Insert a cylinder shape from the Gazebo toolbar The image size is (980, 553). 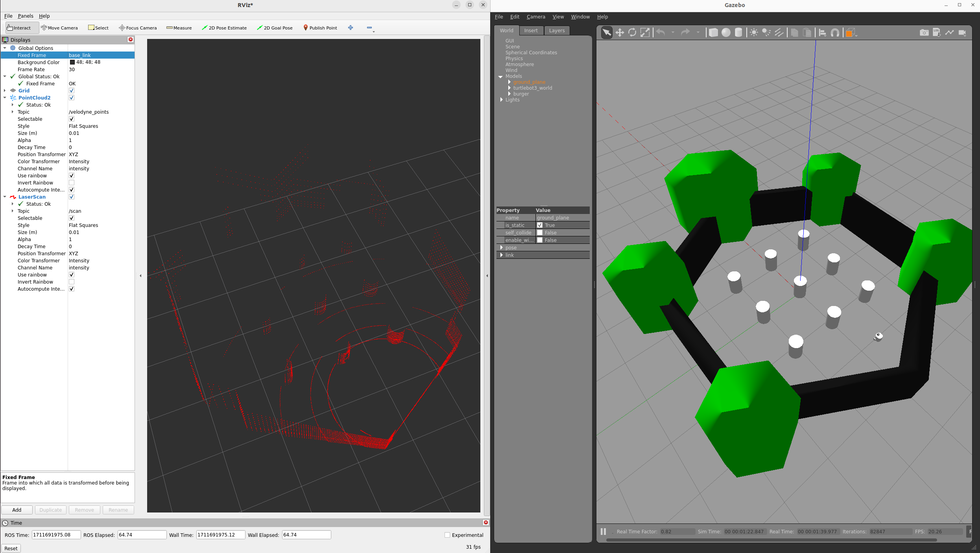coord(738,33)
